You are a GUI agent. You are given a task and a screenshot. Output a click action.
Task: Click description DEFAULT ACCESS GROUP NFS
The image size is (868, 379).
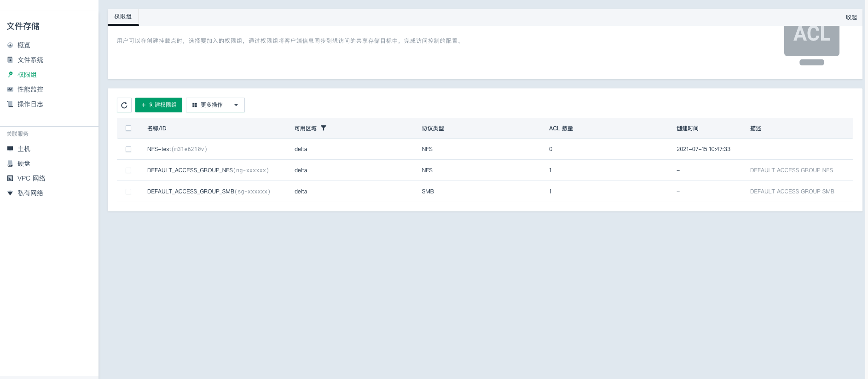coord(792,170)
